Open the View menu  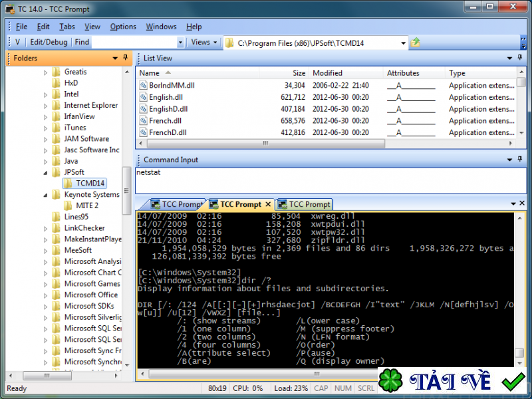[x=92, y=27]
